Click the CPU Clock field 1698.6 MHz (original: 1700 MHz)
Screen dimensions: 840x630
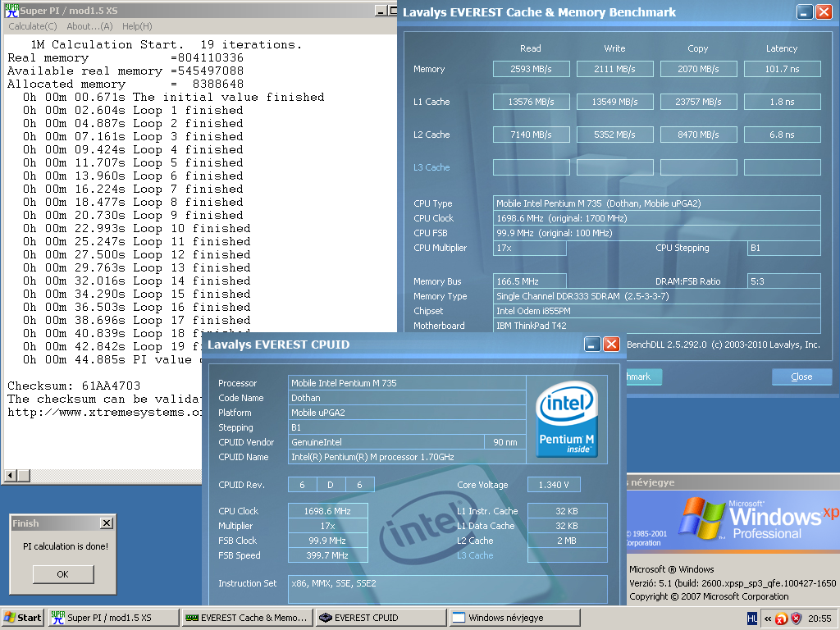657,218
